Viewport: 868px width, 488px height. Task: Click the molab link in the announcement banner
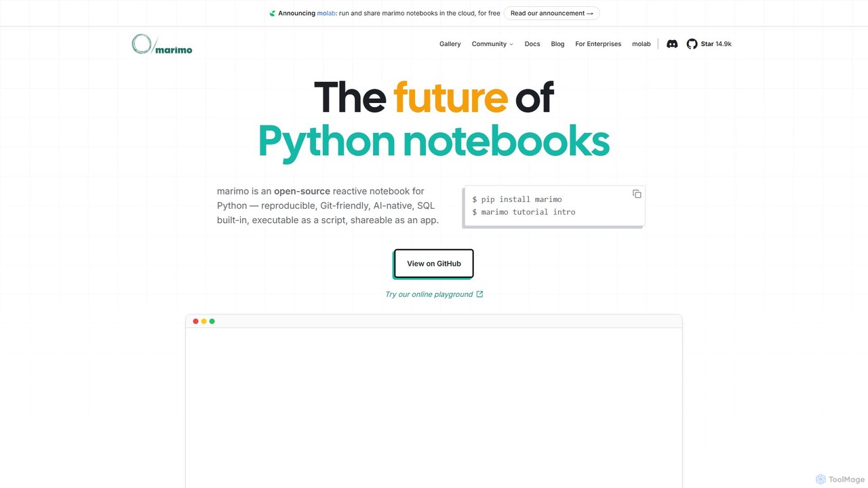(x=326, y=13)
